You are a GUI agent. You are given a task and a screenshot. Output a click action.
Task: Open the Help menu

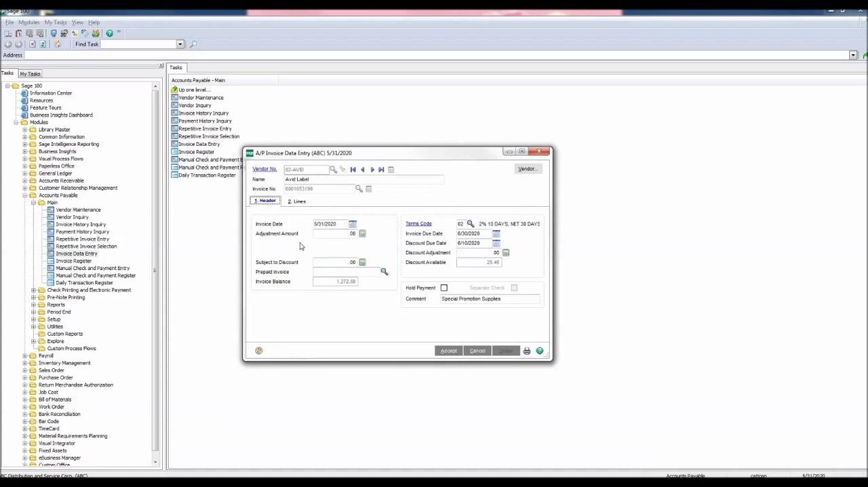coord(94,22)
